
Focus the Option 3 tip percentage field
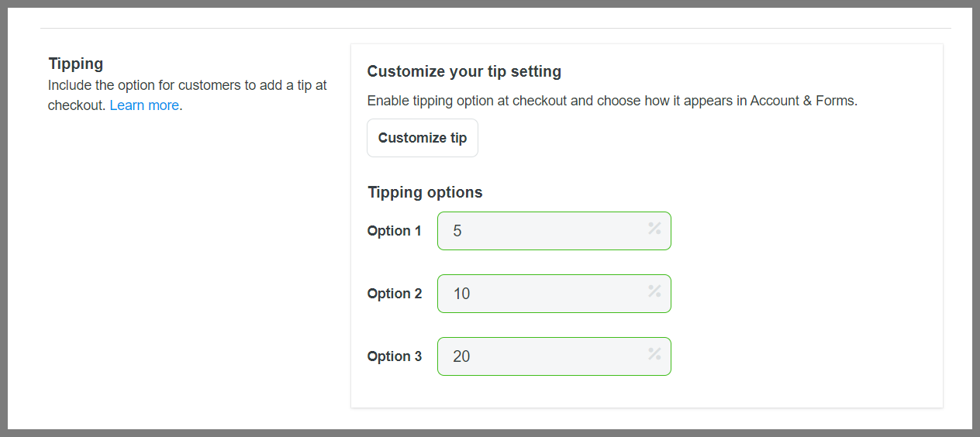point(543,356)
